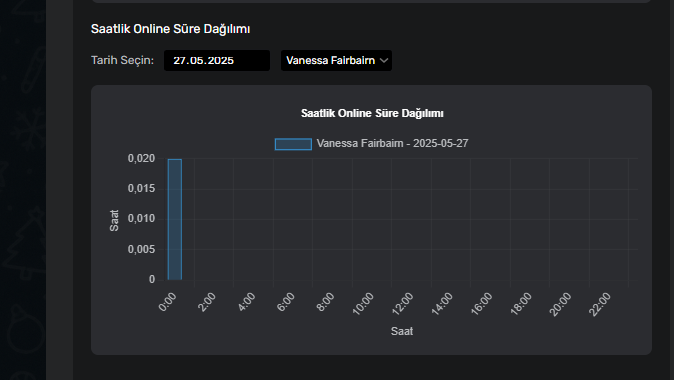674x380 pixels.
Task: Click the 20:00 x-axis label
Action: pos(561,304)
